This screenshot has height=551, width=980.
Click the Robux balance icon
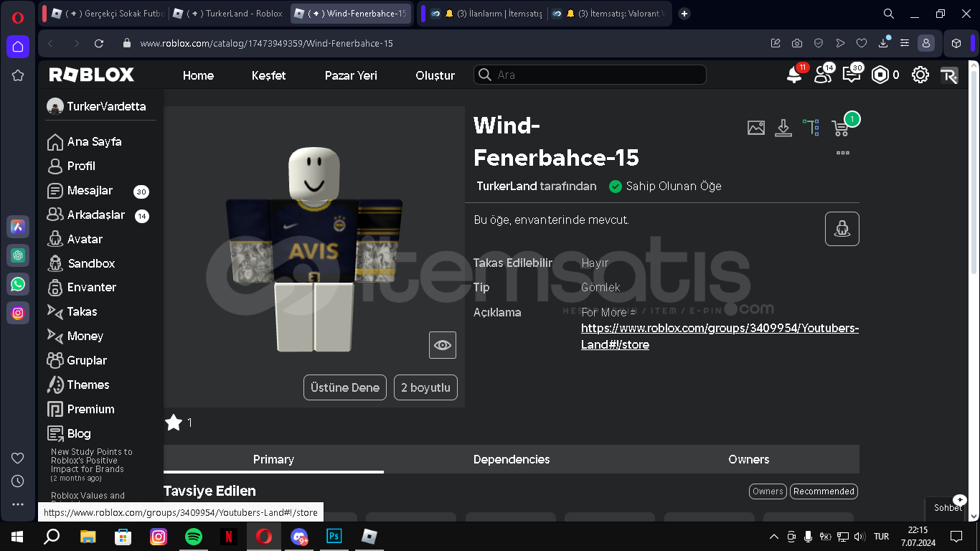pos(880,75)
